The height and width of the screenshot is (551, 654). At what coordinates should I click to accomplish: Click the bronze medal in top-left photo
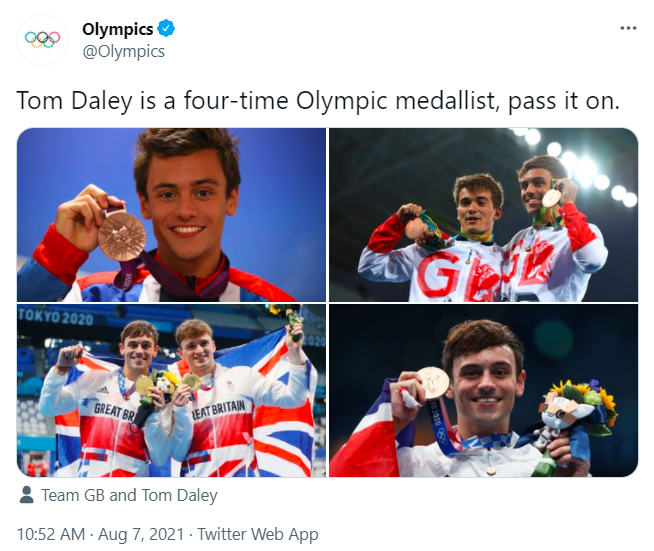pos(122,234)
